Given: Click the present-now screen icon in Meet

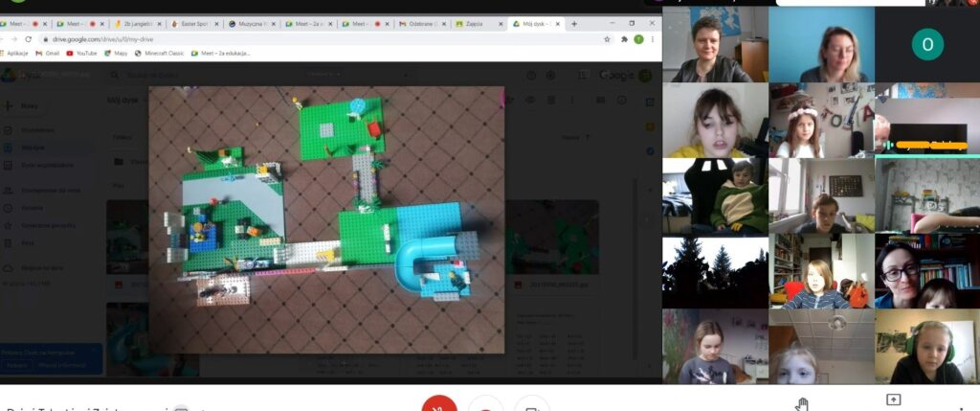Looking at the screenshot, I should point(894,400).
